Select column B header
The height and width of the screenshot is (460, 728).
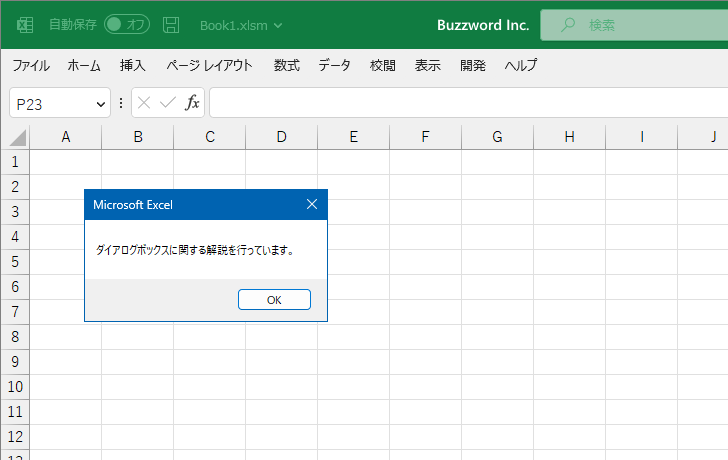pos(138,137)
